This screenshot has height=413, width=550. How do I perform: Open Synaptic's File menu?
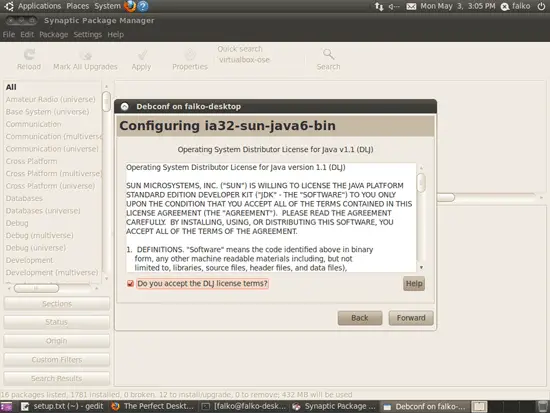tap(9, 34)
